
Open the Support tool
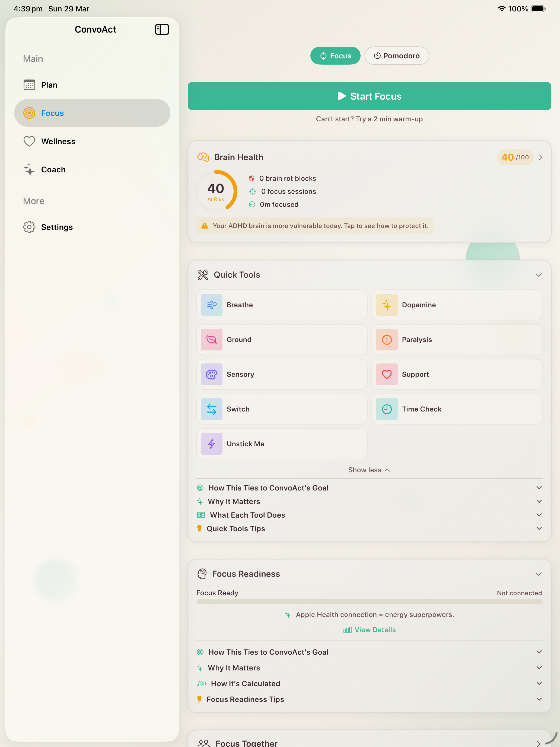click(457, 374)
